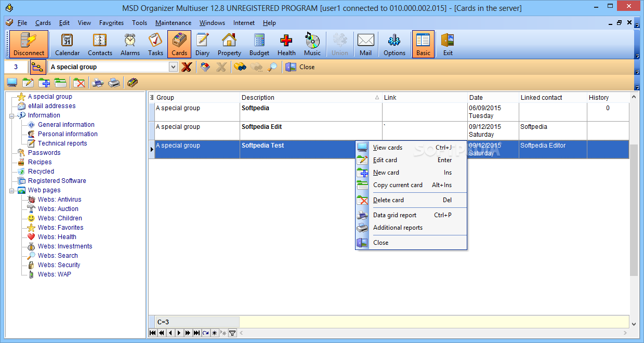
Task: Open the Mail envelope module
Action: tap(365, 44)
